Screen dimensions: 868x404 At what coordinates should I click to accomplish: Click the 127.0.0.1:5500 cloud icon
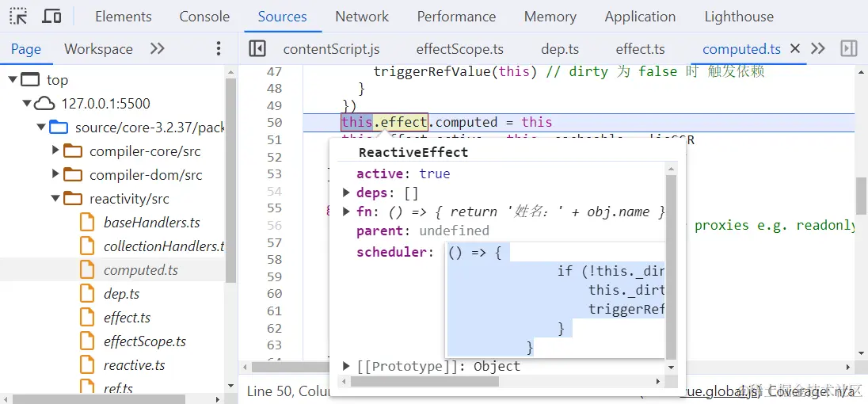[x=45, y=104]
